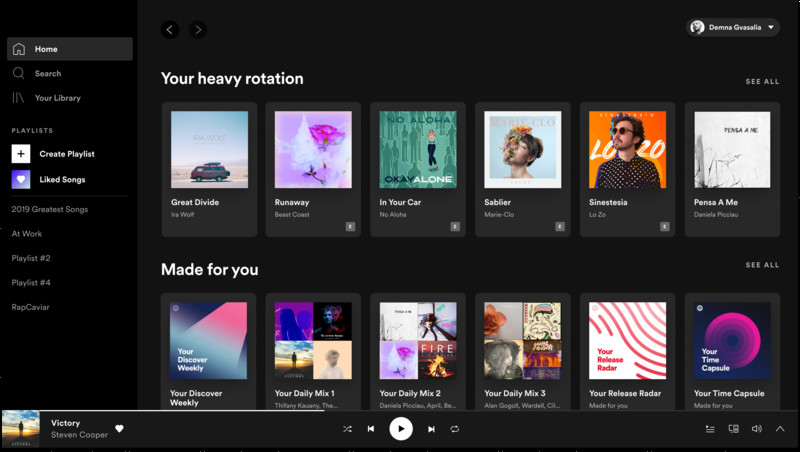
Task: Open the Pensa A Me album cover
Action: (732, 149)
